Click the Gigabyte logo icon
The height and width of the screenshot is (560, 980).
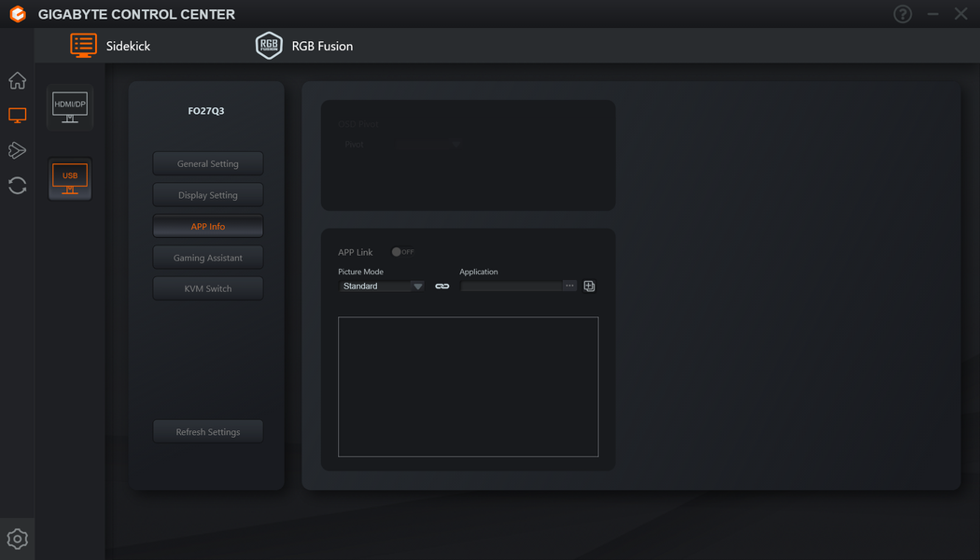point(18,14)
